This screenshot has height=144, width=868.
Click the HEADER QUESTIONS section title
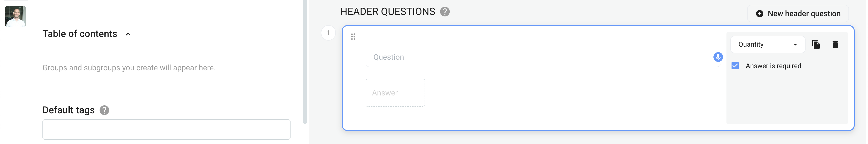pyautogui.click(x=387, y=12)
